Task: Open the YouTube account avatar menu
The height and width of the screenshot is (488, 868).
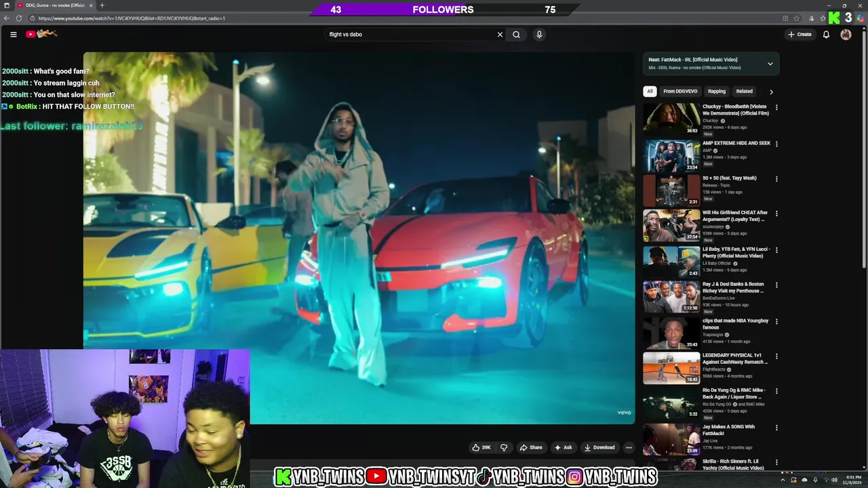Action: 846,34
